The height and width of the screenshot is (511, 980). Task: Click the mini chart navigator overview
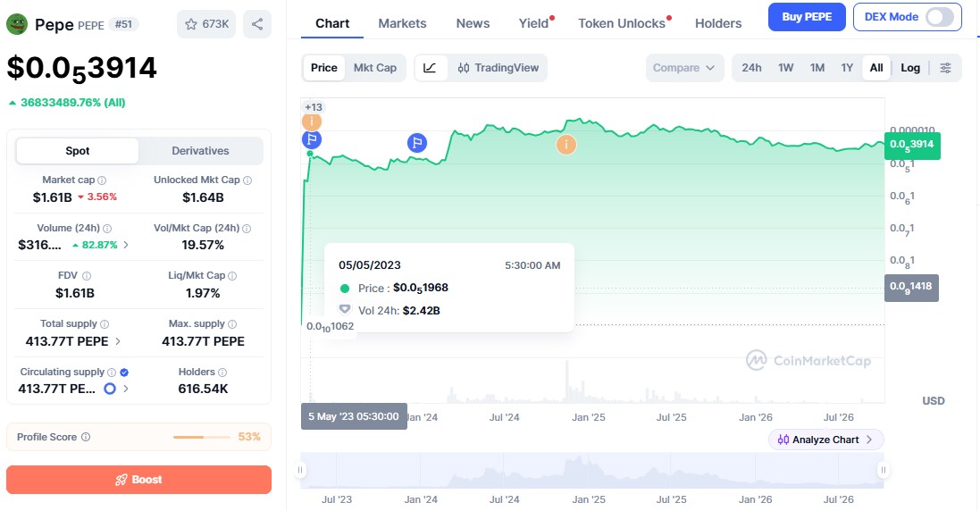(x=591, y=471)
